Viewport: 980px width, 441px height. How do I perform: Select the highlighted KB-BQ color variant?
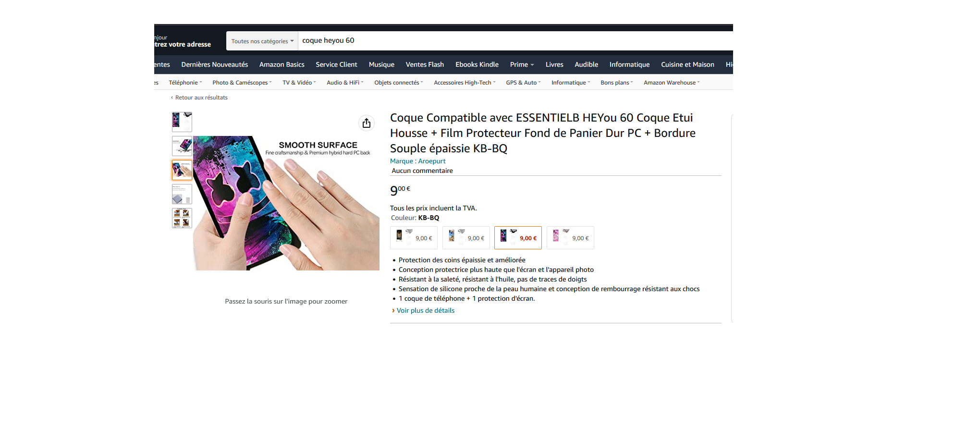coord(518,238)
